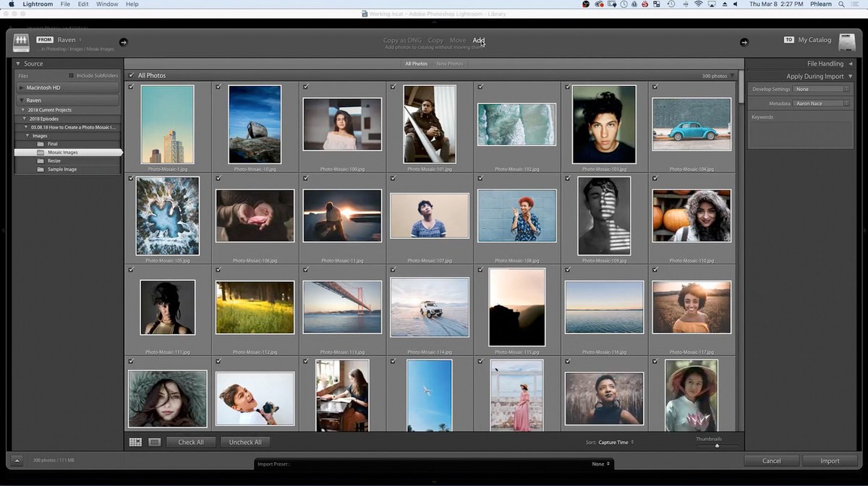Open the Lightroom menu
The height and width of the screenshot is (486, 868).
coord(36,4)
